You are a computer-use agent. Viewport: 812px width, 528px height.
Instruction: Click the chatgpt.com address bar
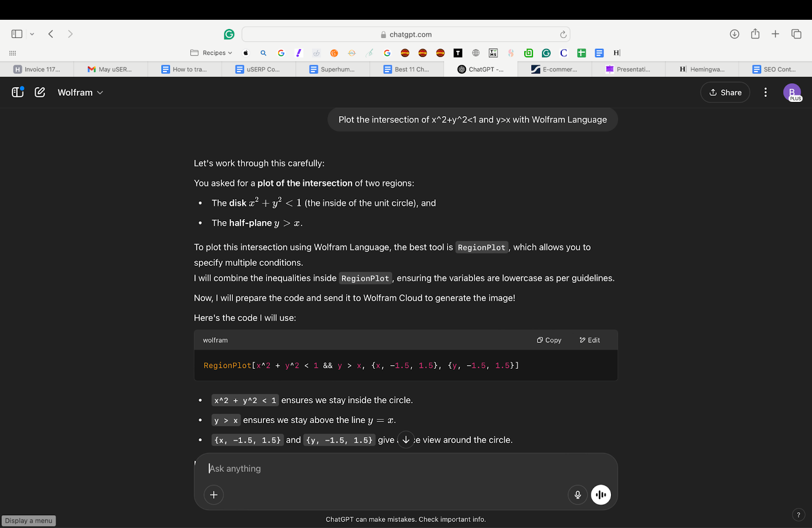pos(405,34)
